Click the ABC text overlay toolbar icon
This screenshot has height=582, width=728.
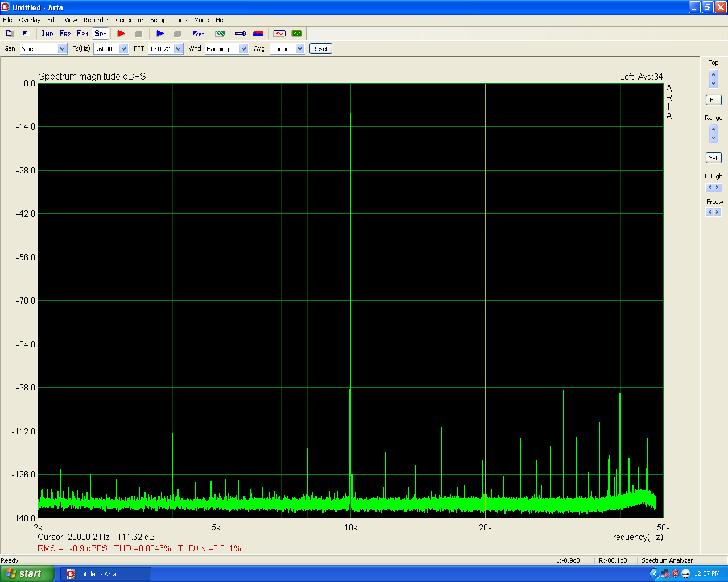pyautogui.click(x=198, y=34)
